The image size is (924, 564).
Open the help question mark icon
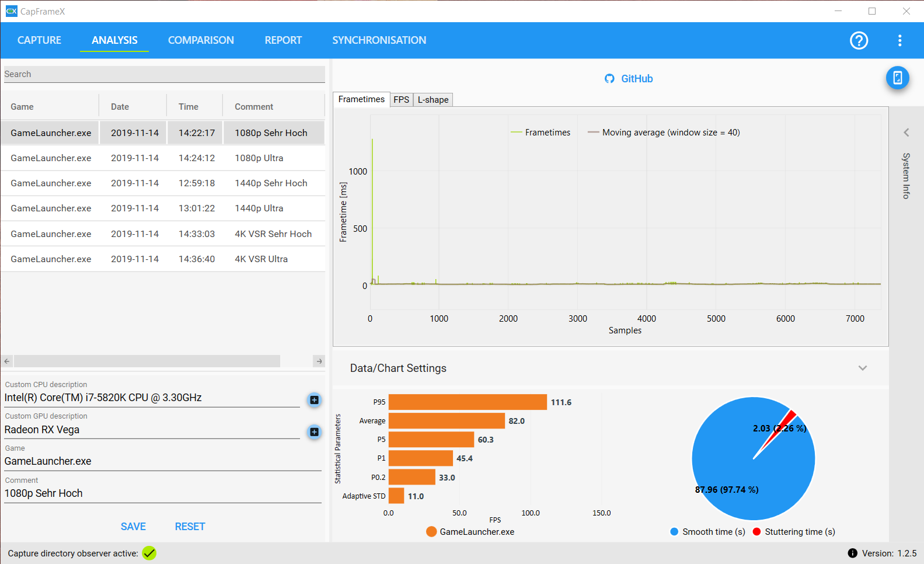click(x=859, y=40)
